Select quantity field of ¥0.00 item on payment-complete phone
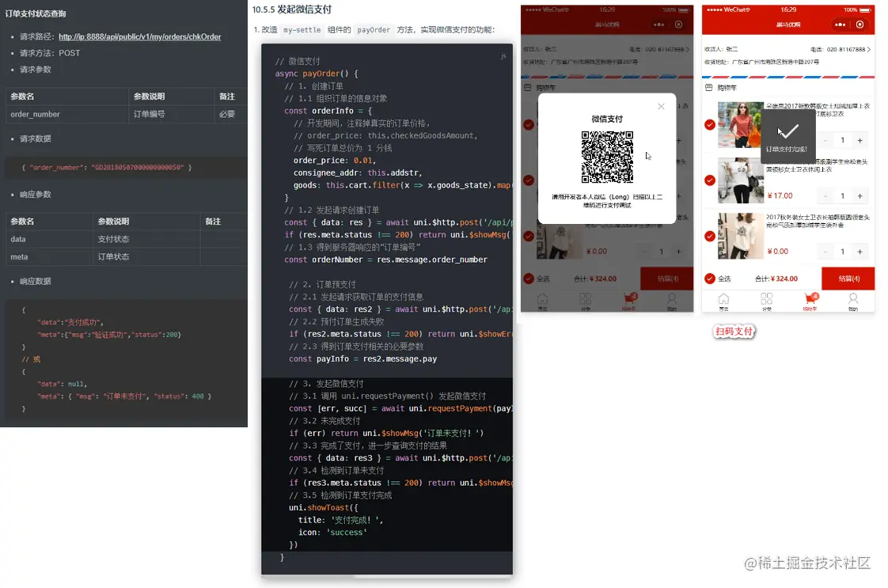Image resolution: width=888 pixels, height=588 pixels. click(x=843, y=252)
